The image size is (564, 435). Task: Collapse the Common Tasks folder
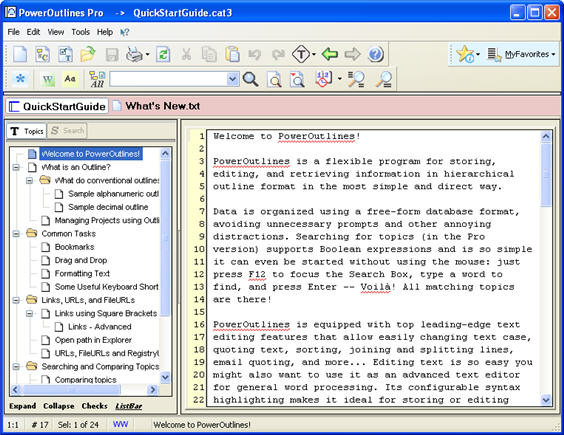(16, 234)
